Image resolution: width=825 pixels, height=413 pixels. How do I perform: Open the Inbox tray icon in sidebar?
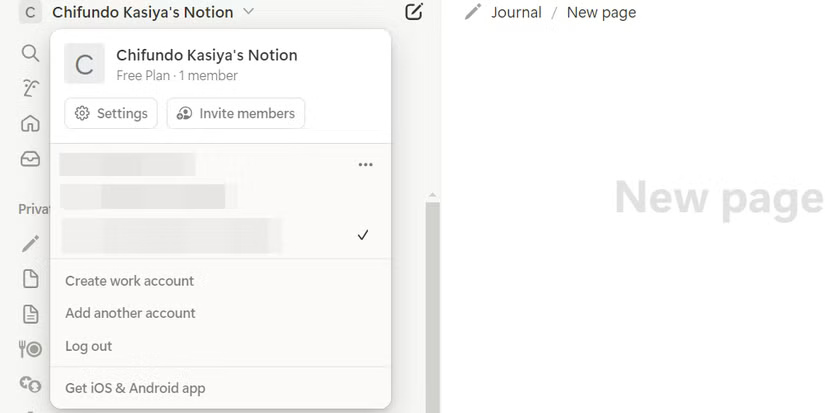coord(30,159)
